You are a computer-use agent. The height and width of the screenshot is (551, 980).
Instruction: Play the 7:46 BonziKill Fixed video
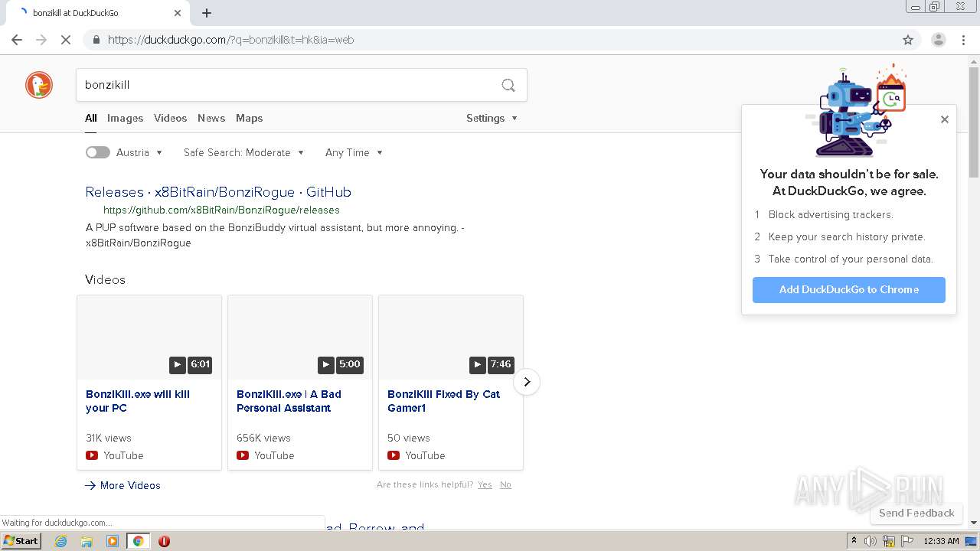(x=451, y=337)
